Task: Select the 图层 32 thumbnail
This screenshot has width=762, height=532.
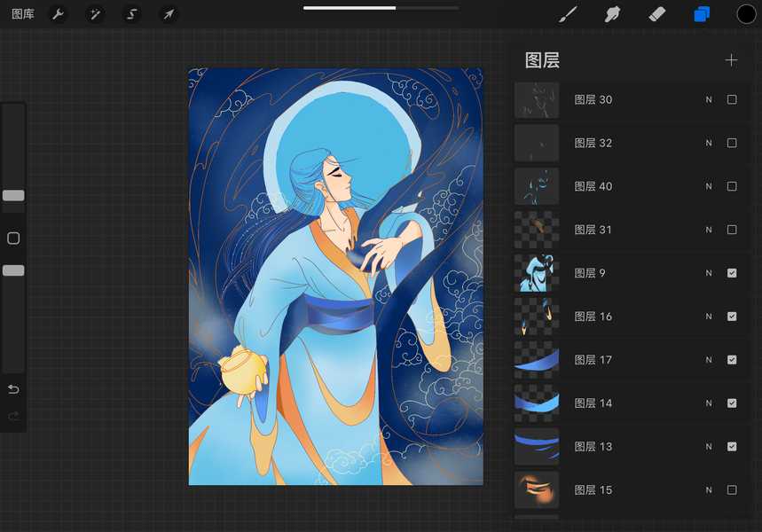Action: click(x=537, y=143)
